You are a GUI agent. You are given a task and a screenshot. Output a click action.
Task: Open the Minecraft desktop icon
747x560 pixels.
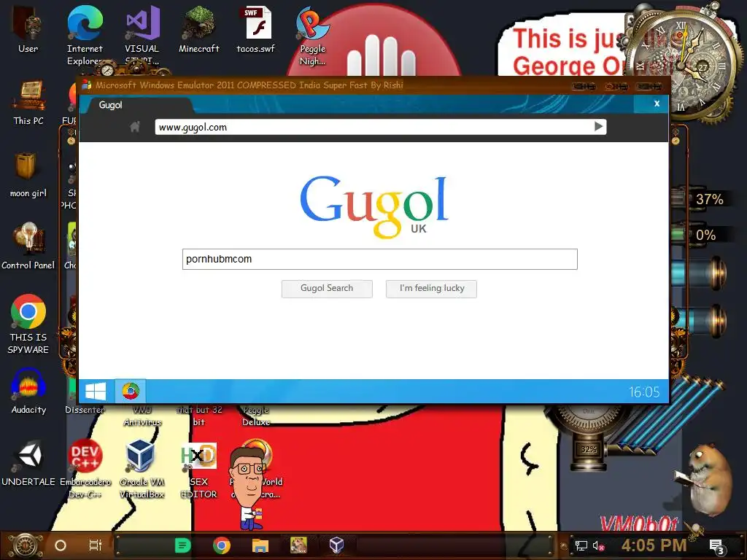198,29
